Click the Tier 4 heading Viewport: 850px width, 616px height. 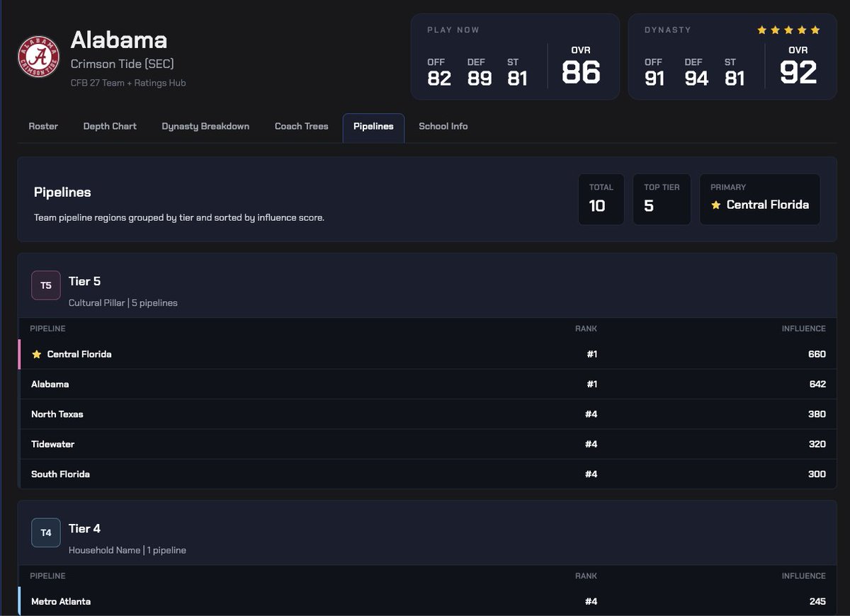click(85, 528)
